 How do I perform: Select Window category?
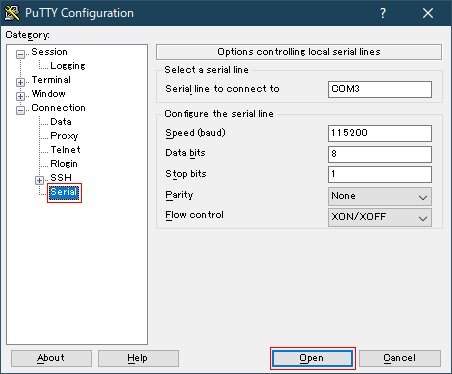coord(48,94)
